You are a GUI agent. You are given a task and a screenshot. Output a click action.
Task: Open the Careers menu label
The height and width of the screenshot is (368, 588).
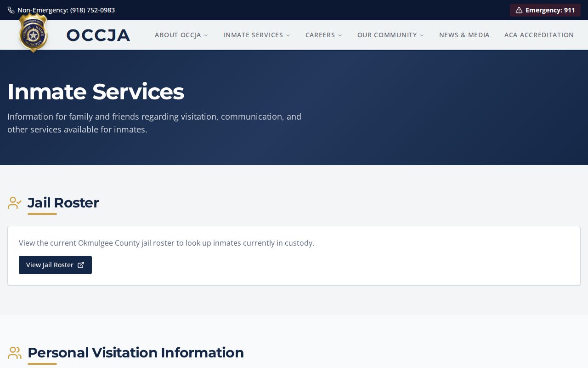(320, 35)
